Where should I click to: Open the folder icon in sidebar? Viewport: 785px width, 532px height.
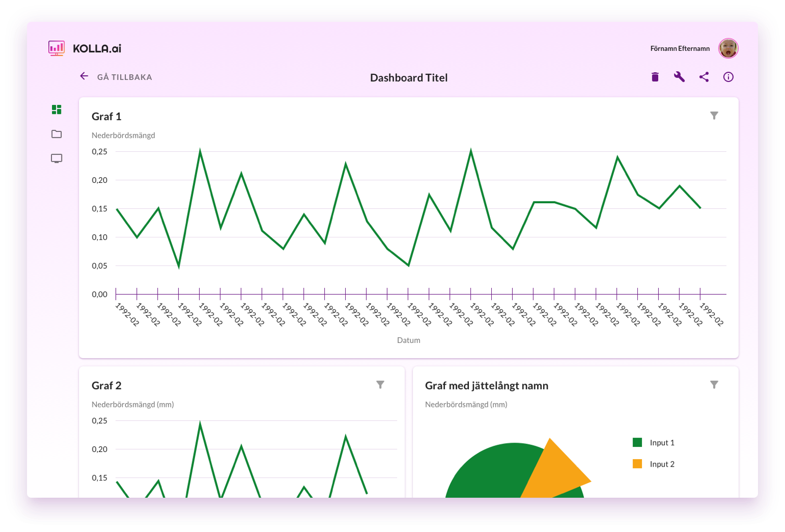[57, 134]
